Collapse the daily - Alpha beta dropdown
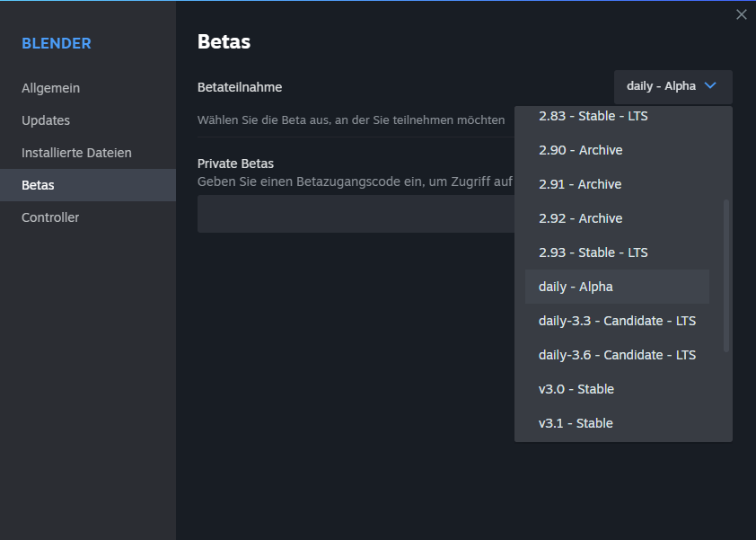Viewport: 756px width, 540px height. (673, 87)
